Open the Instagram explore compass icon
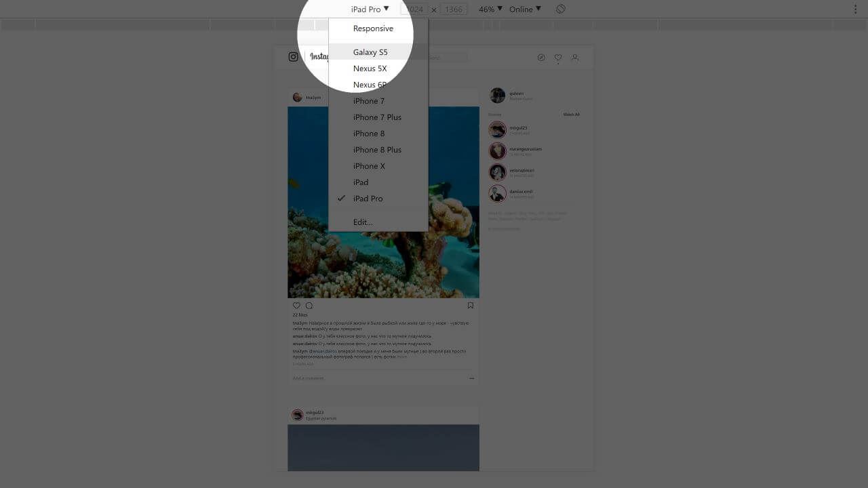 click(x=541, y=58)
